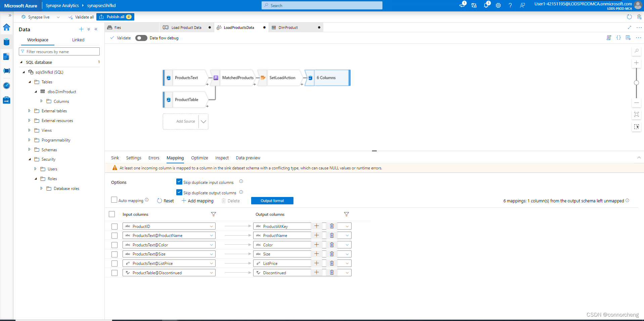
Task: Delete the ProductAltKey mapping row
Action: pos(332,226)
